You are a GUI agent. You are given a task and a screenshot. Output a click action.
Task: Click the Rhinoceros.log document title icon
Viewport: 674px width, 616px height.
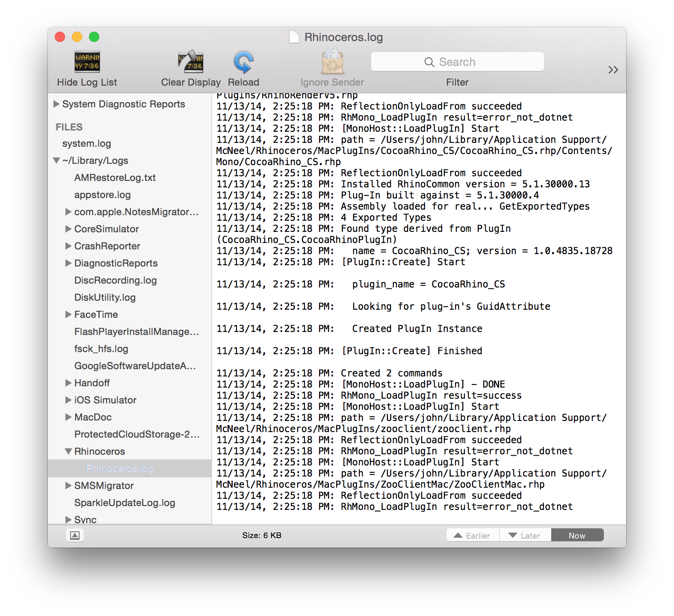click(x=294, y=37)
